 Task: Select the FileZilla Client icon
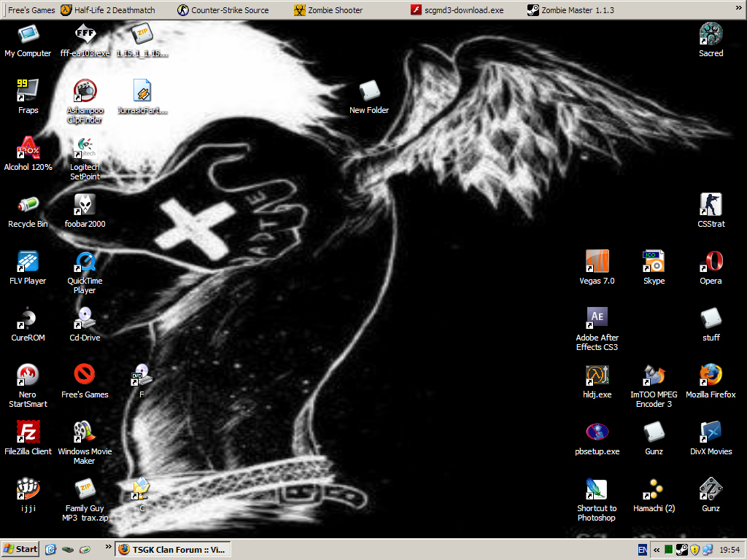tap(28, 432)
